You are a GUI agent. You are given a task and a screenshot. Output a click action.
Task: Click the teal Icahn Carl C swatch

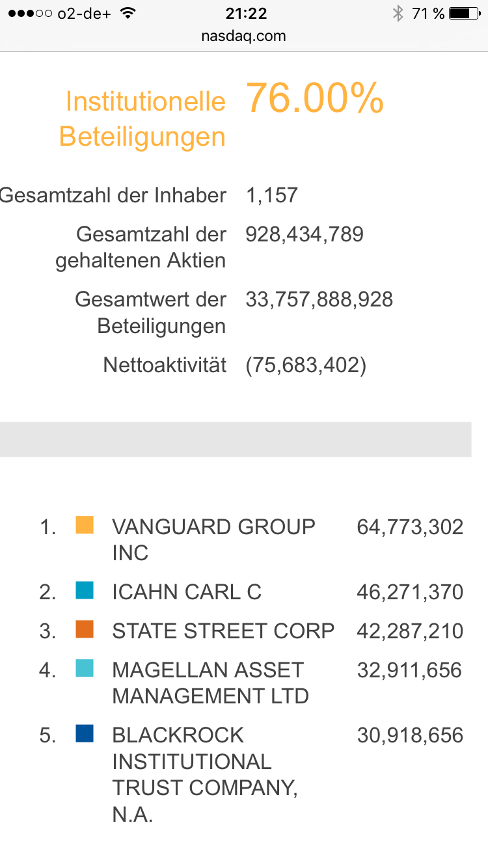(x=85, y=590)
